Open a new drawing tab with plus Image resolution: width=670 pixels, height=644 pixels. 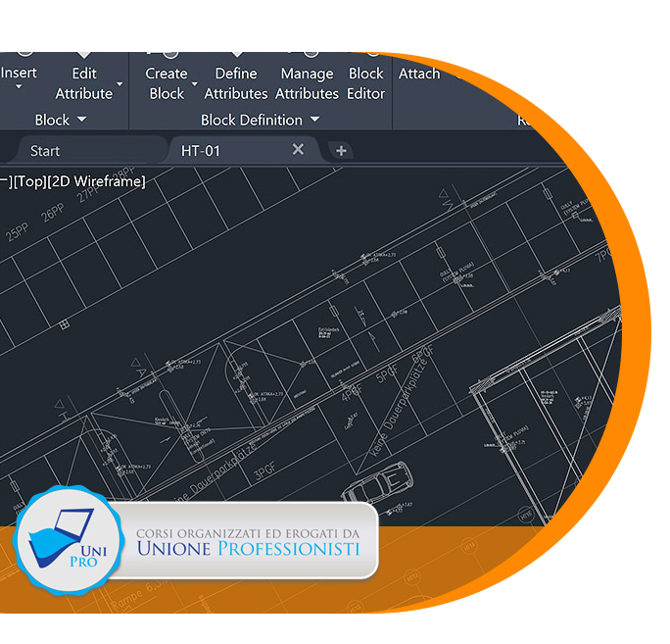click(x=341, y=151)
